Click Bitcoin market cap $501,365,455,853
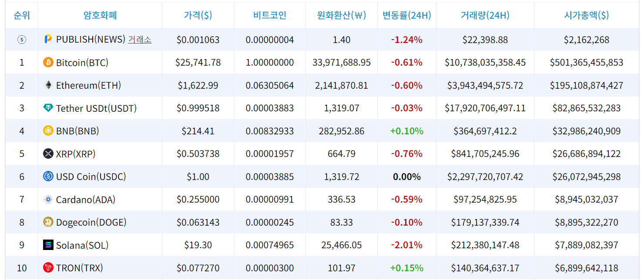 coord(587,63)
